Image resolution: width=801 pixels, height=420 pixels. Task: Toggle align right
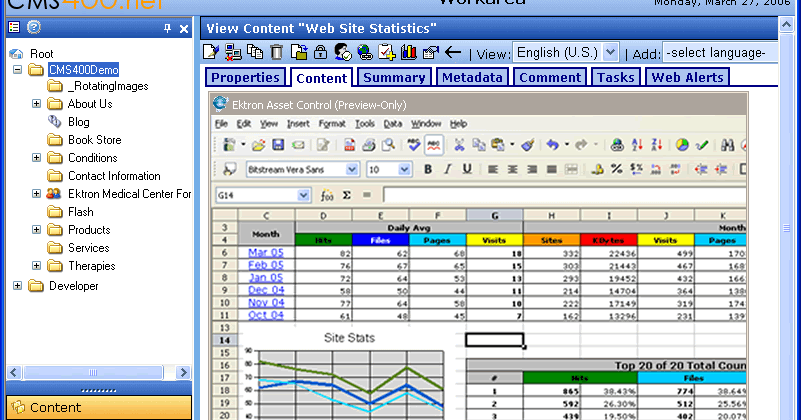click(x=532, y=169)
